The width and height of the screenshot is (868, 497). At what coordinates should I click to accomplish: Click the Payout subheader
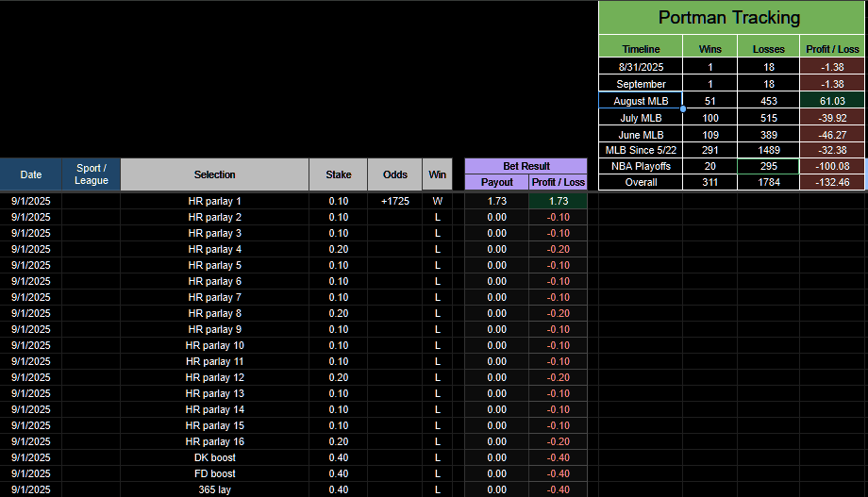pyautogui.click(x=496, y=182)
